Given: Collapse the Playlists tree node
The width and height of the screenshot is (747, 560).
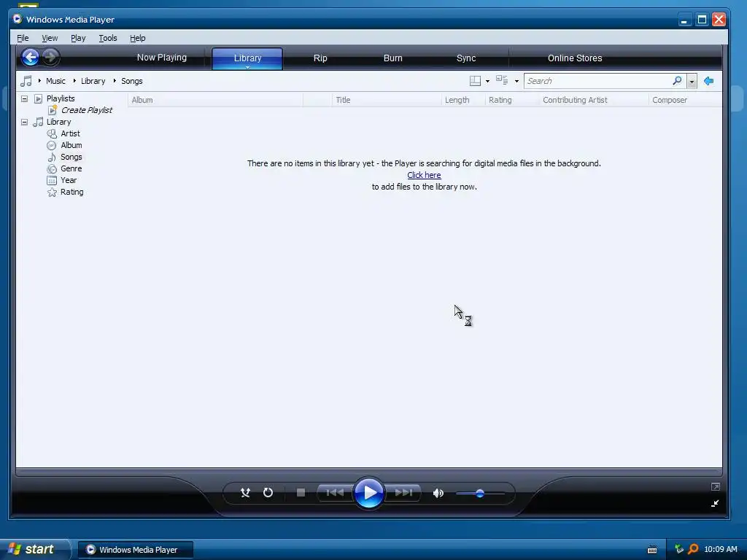Looking at the screenshot, I should (x=24, y=98).
